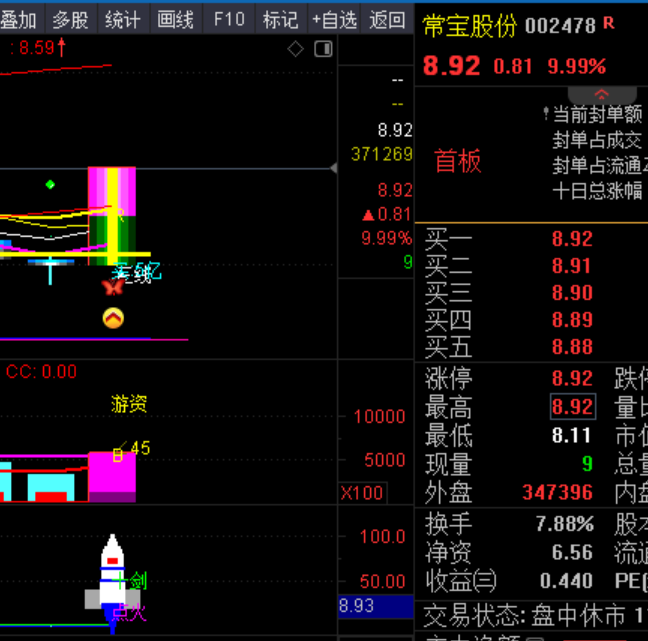Click the 叠加 overlay toolbar button
Screen dimensions: 648x641
[x=19, y=19]
